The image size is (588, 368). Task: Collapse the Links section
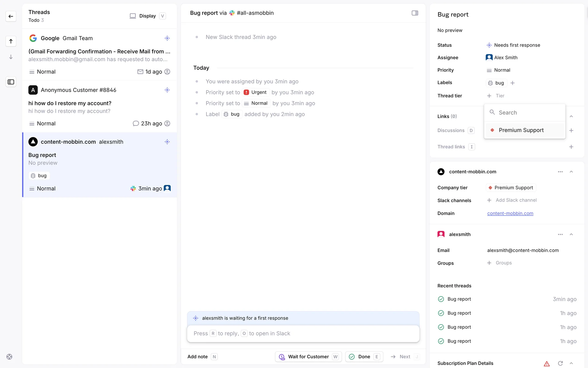click(x=571, y=116)
